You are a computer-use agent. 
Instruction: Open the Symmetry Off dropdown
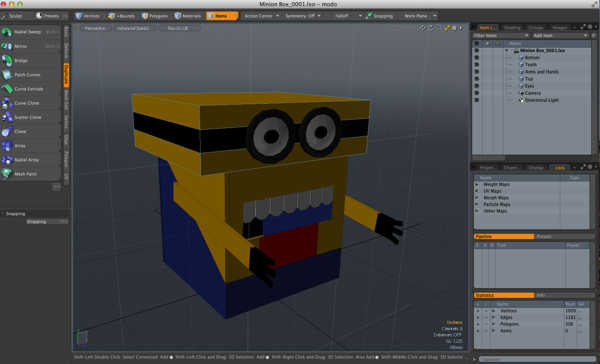coord(302,16)
